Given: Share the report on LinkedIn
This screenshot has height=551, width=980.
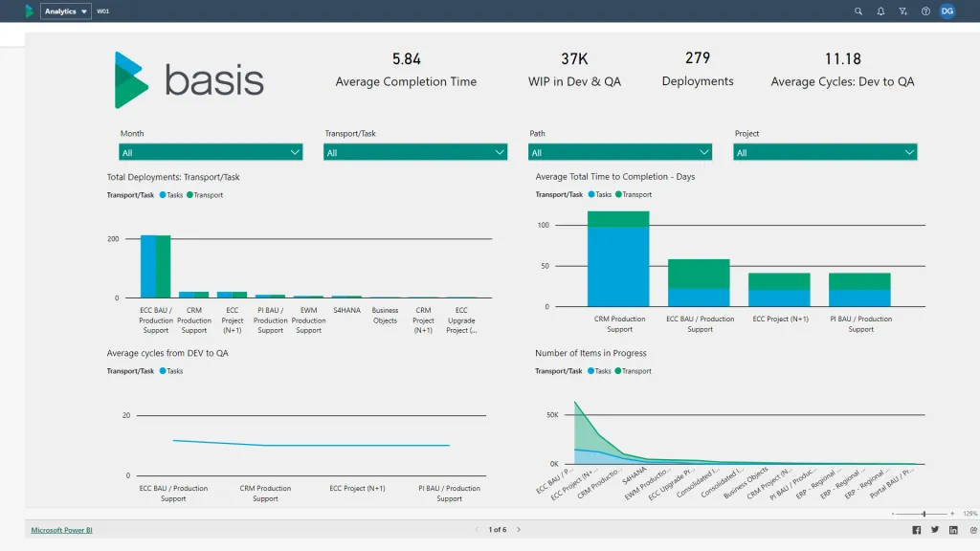Looking at the screenshot, I should pyautogui.click(x=952, y=529).
